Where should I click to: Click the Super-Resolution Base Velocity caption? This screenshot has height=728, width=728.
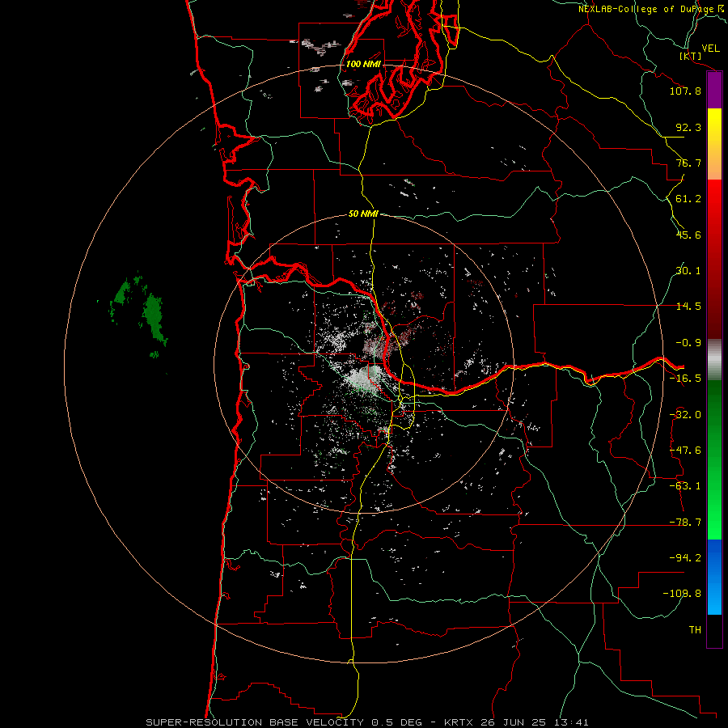click(366, 722)
